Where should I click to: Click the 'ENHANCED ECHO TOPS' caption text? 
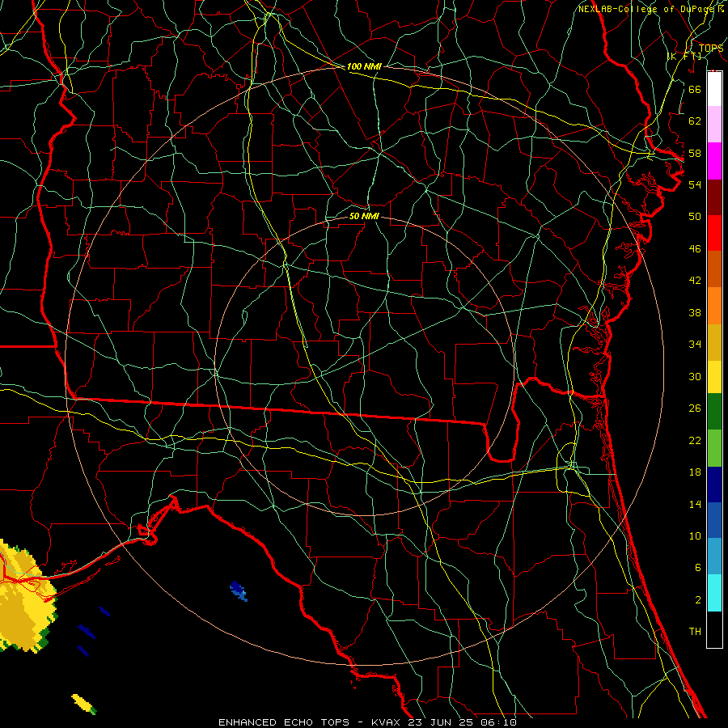coord(284,722)
